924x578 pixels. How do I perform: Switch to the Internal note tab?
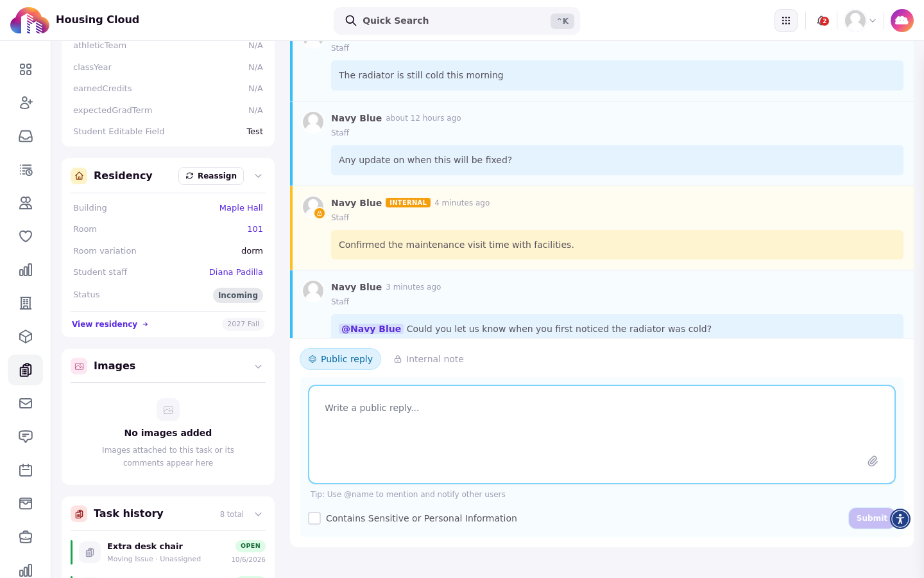[x=429, y=359]
